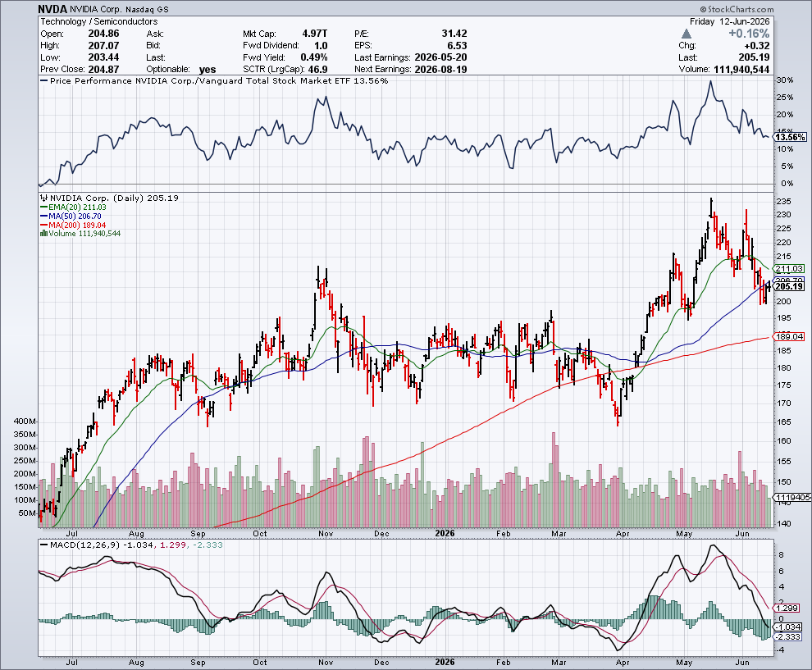Click the 1.299 MACD signal value tag
Image resolution: width=812 pixels, height=670 pixels.
coord(787,608)
